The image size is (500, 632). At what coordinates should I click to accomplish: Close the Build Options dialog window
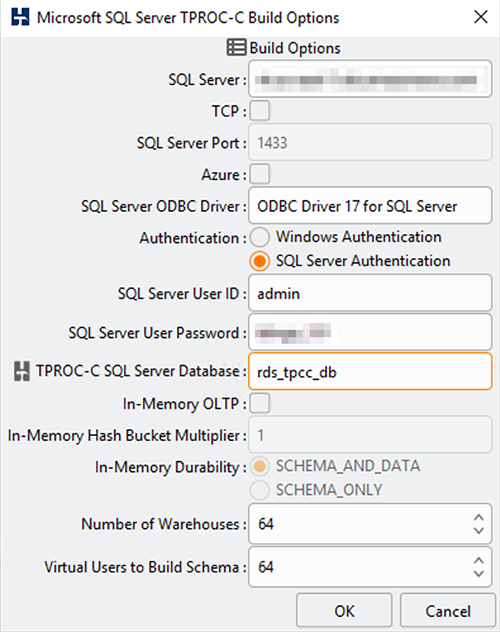[481, 17]
